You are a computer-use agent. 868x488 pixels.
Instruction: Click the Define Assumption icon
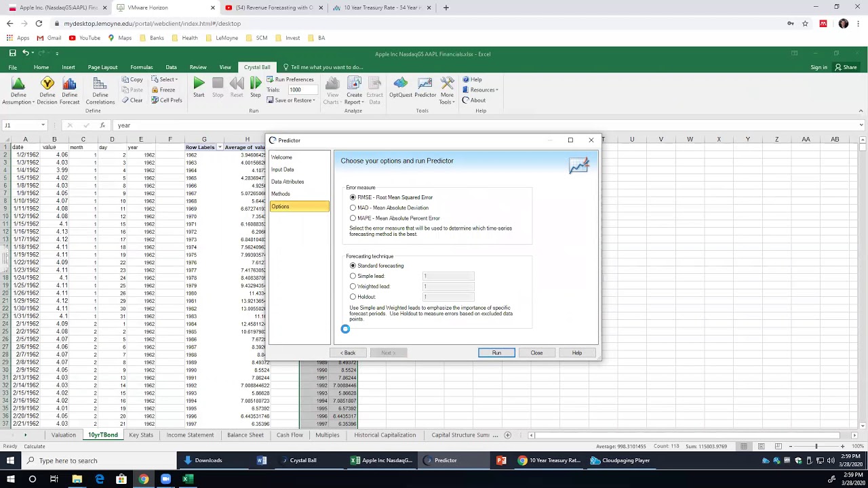click(18, 83)
